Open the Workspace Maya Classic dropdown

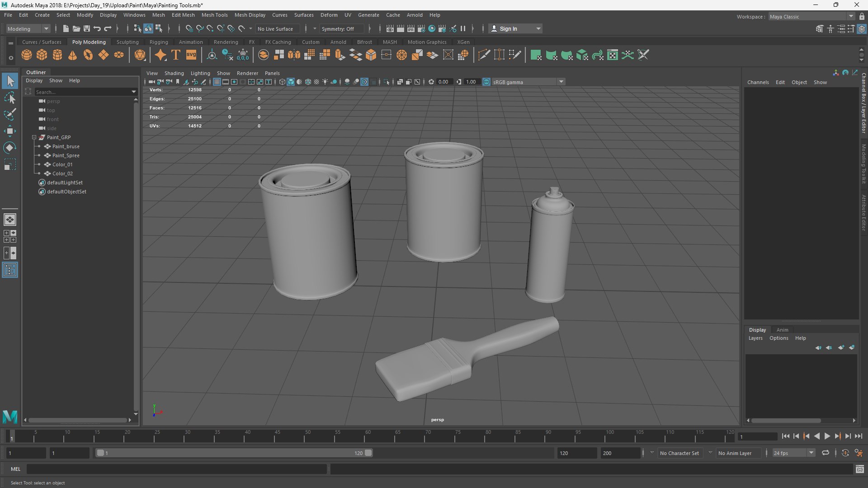click(x=811, y=17)
